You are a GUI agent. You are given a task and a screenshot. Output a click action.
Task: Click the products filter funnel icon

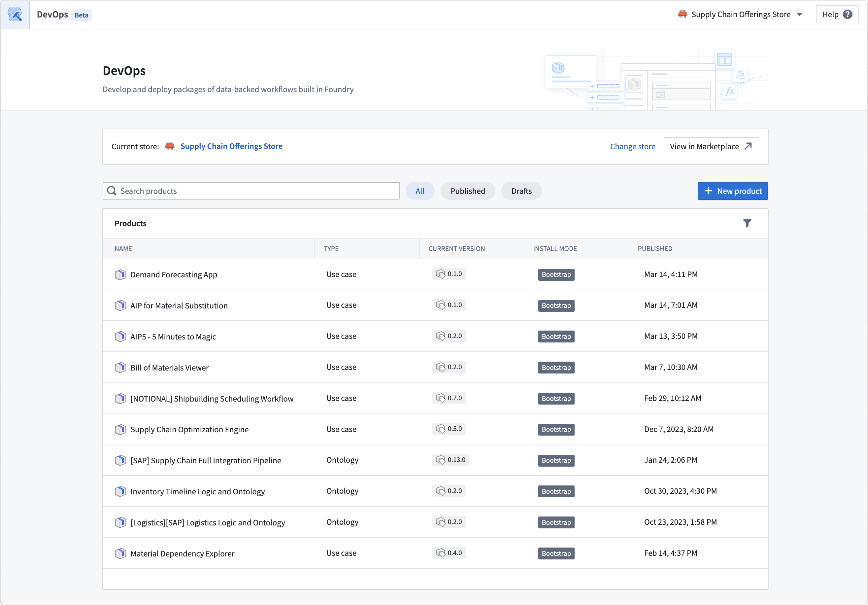747,223
